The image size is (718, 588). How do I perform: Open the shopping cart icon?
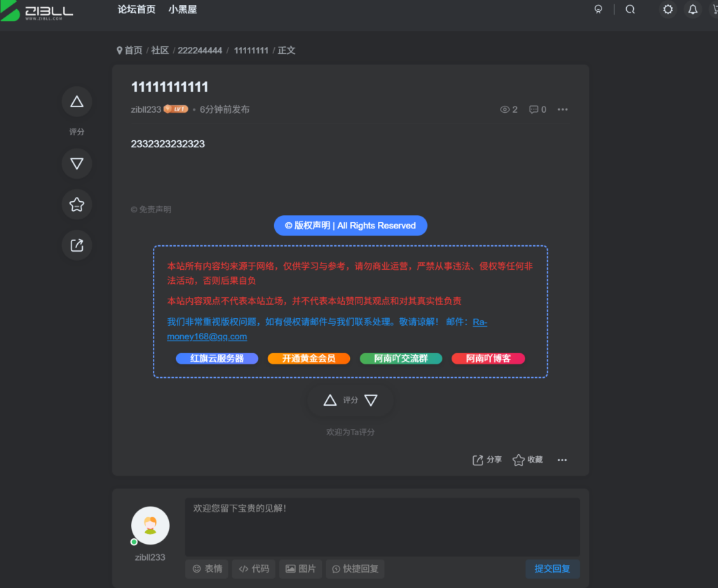[714, 9]
